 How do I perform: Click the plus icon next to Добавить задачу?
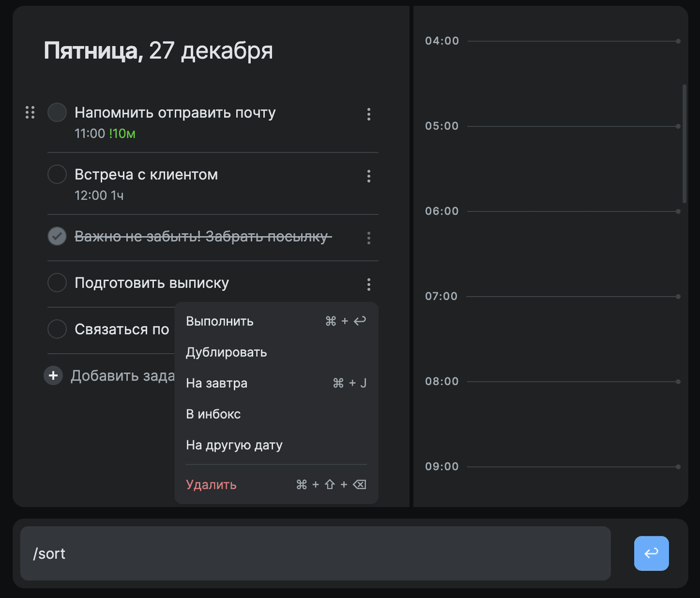click(53, 375)
